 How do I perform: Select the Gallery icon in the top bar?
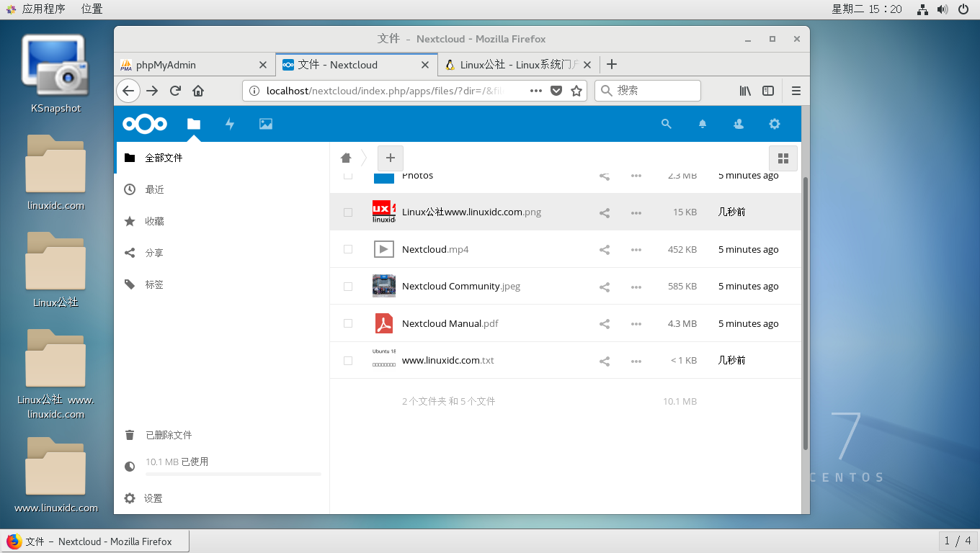click(x=265, y=124)
